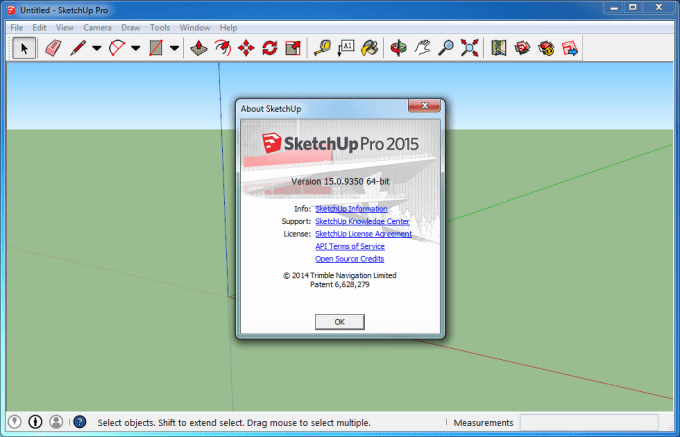Open the Camera menu
This screenshot has height=437, width=680.
(x=97, y=27)
